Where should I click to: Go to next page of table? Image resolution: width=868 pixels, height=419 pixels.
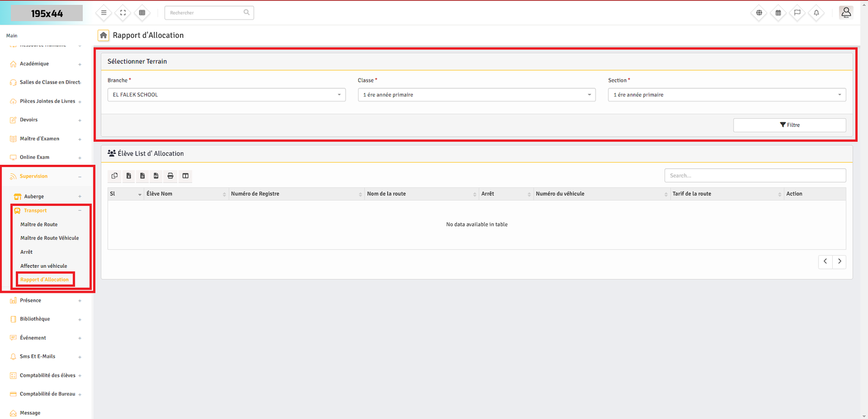tap(839, 262)
